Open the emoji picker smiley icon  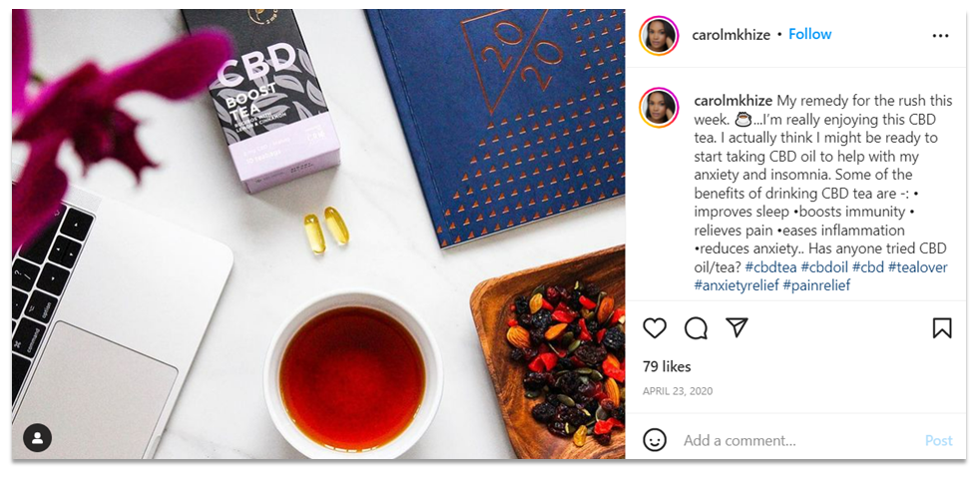pos(655,440)
